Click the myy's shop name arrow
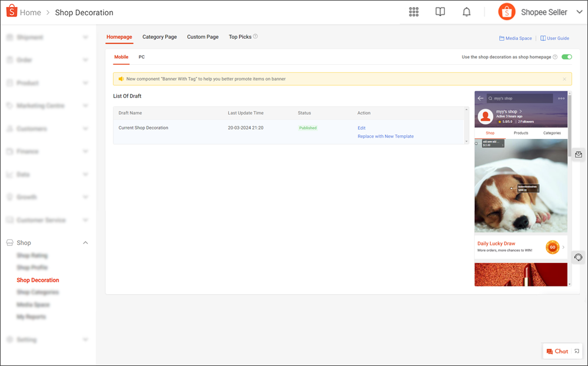This screenshot has width=588, height=366. coord(521,111)
